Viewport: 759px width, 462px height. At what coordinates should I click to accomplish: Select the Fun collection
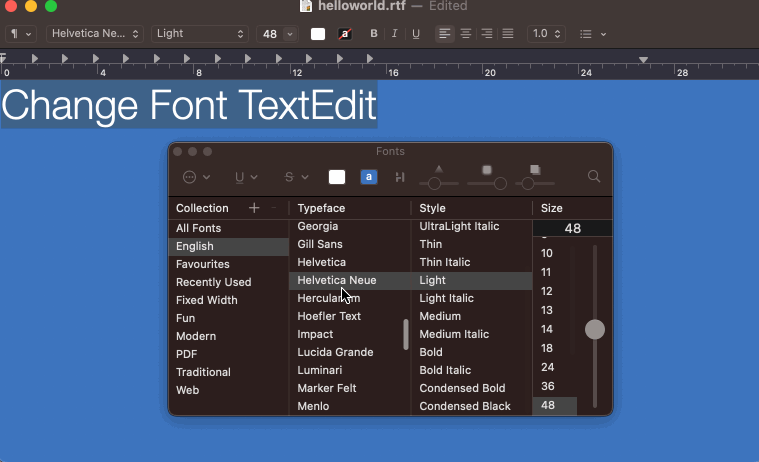coord(228,318)
